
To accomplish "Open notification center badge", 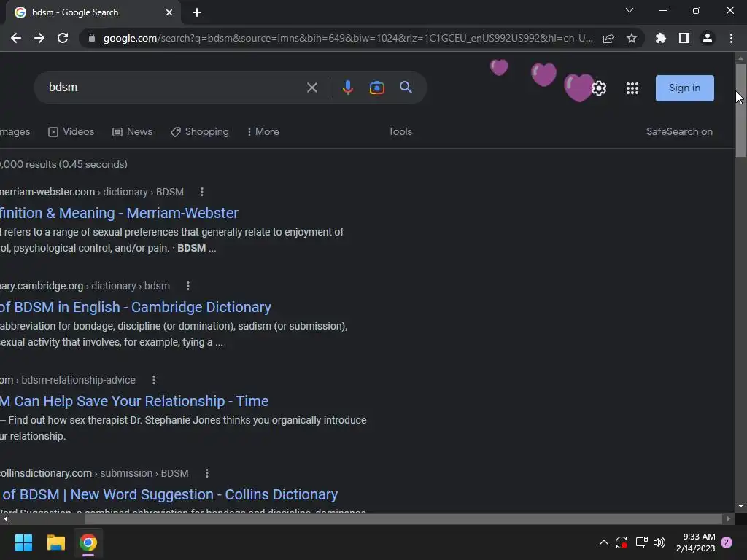I will (x=727, y=542).
